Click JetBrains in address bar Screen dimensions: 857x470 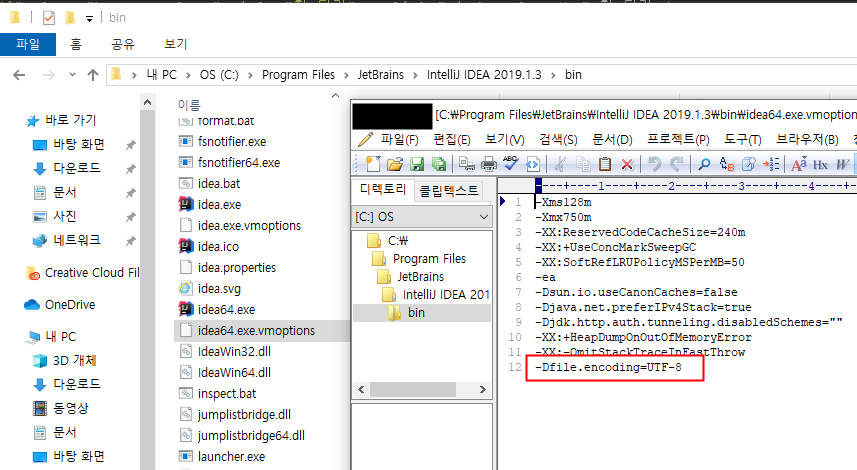[381, 75]
